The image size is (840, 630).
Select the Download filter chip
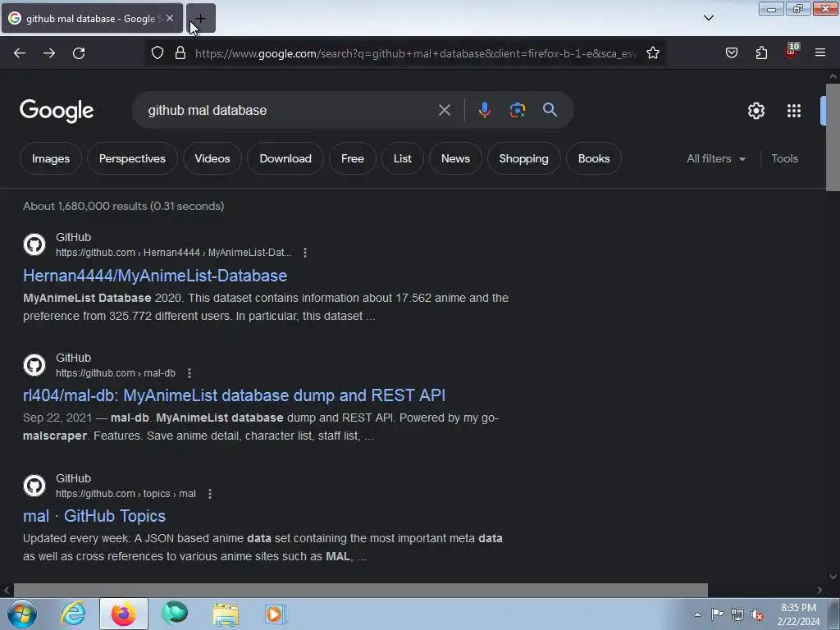285,158
